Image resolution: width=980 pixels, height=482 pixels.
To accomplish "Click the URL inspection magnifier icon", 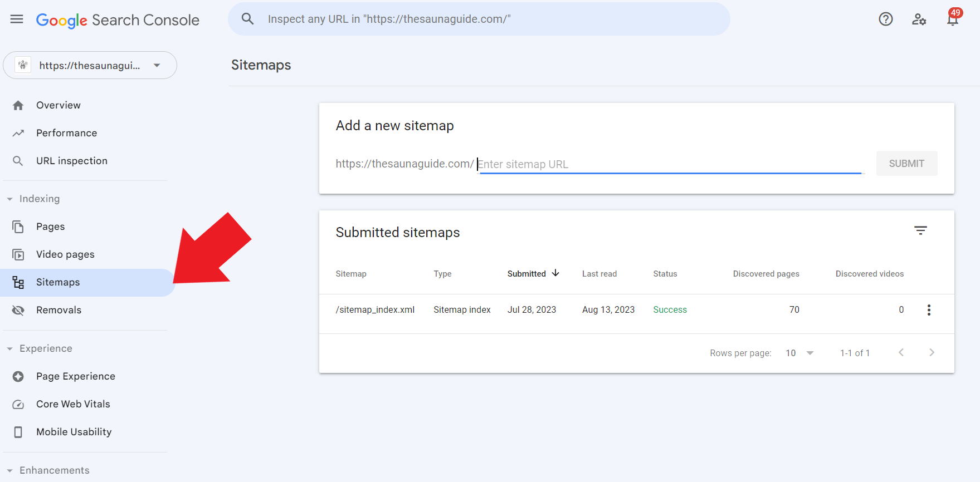I will point(18,161).
